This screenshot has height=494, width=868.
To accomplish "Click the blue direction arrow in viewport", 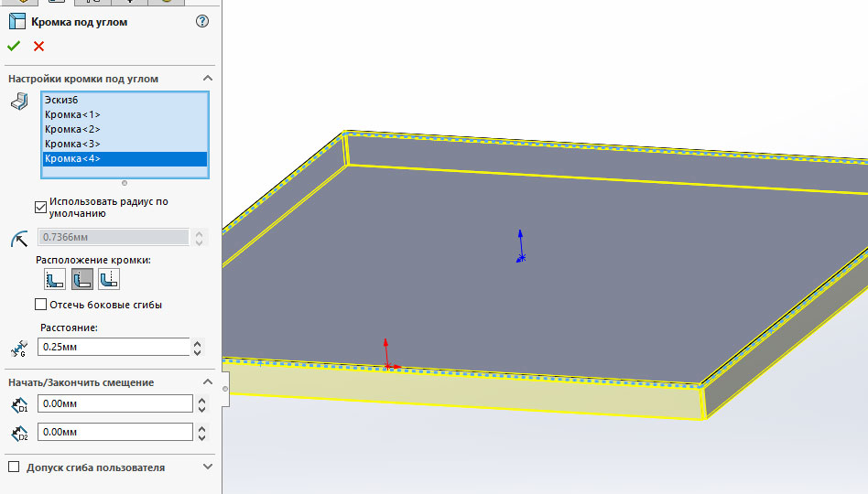I will click(520, 245).
